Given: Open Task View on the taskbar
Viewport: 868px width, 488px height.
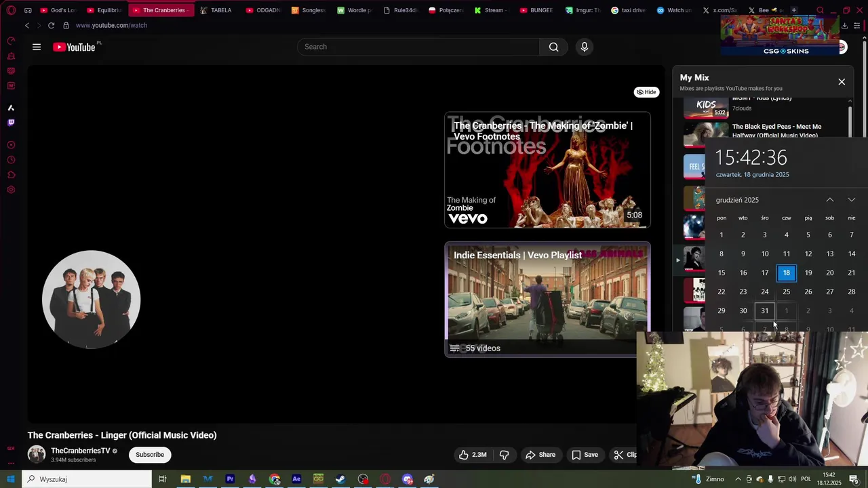Looking at the screenshot, I should click(163, 479).
